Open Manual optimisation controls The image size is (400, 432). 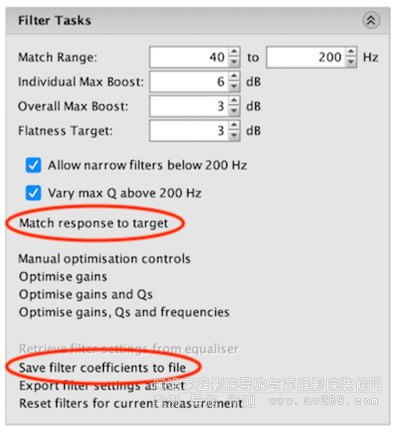click(104, 259)
